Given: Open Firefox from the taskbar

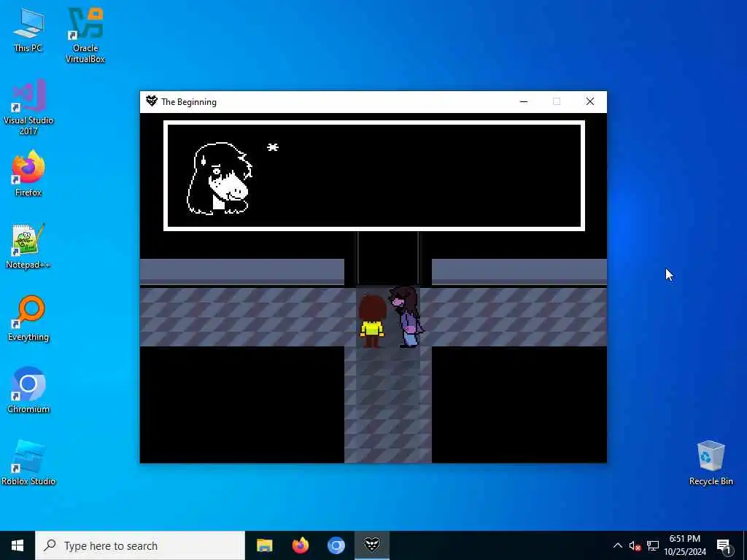Looking at the screenshot, I should [x=300, y=545].
